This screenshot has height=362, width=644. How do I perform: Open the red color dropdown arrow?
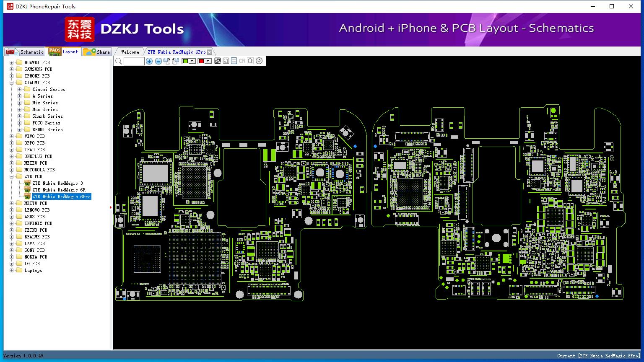pos(208,61)
